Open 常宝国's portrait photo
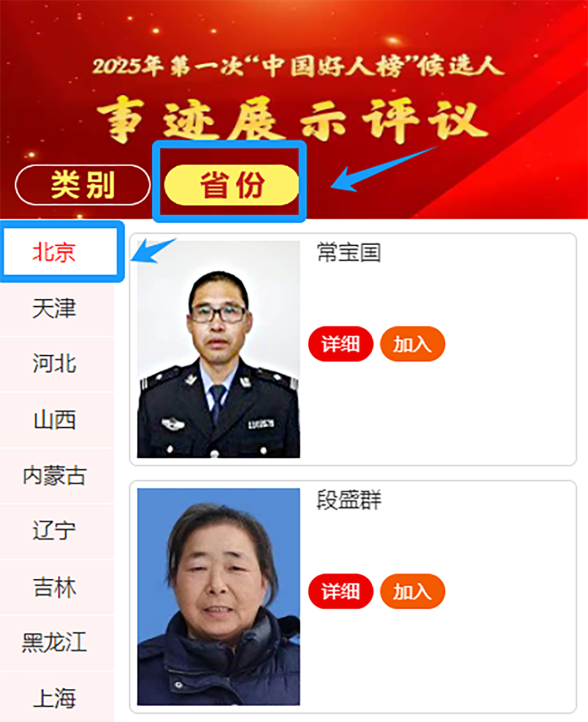Image resolution: width=588 pixels, height=722 pixels. 218,349
